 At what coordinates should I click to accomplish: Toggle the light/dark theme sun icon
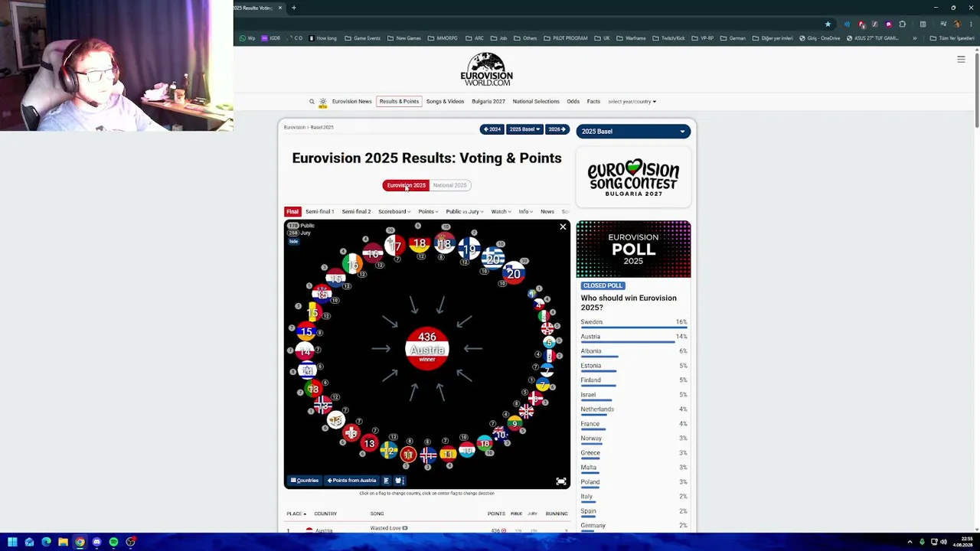coord(322,102)
